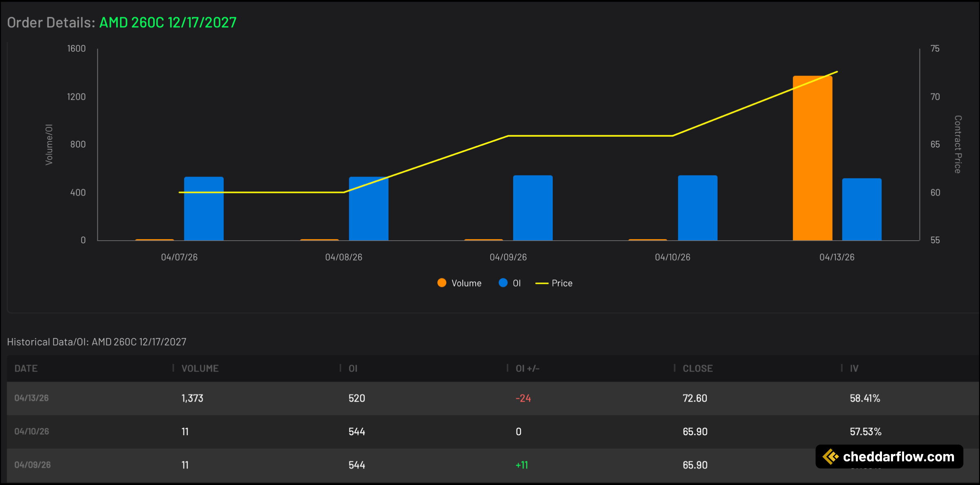Click the blue OI legend dot
The width and height of the screenshot is (980, 485).
click(x=503, y=283)
